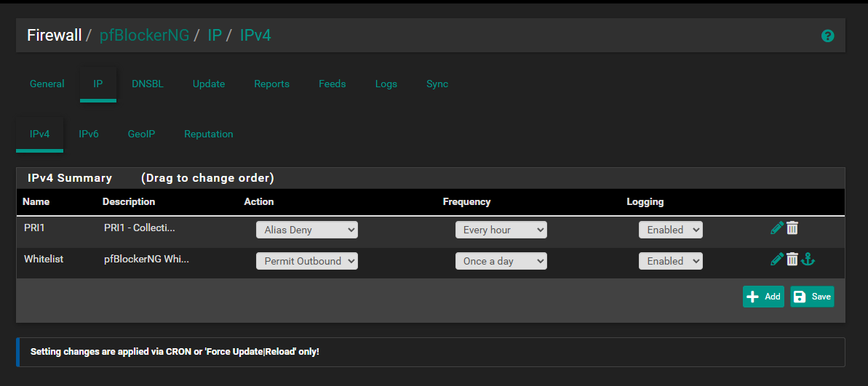
Task: Select the IPv4 sub-tab
Action: pos(39,134)
